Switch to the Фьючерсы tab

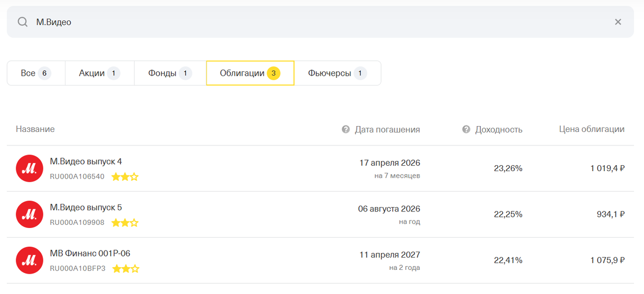click(x=338, y=73)
